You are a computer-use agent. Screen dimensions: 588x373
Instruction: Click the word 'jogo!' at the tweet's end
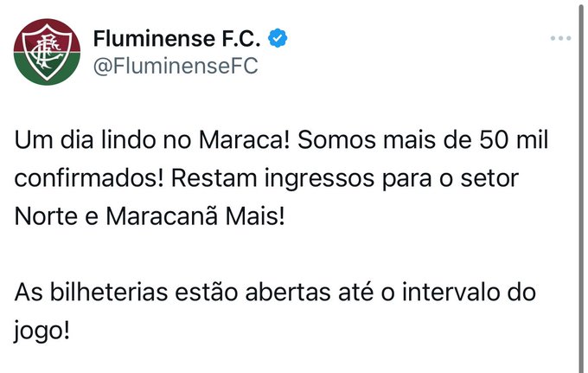42,331
